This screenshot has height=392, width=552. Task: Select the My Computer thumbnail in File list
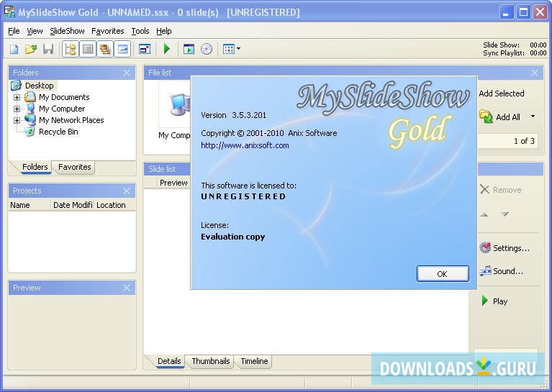point(175,111)
